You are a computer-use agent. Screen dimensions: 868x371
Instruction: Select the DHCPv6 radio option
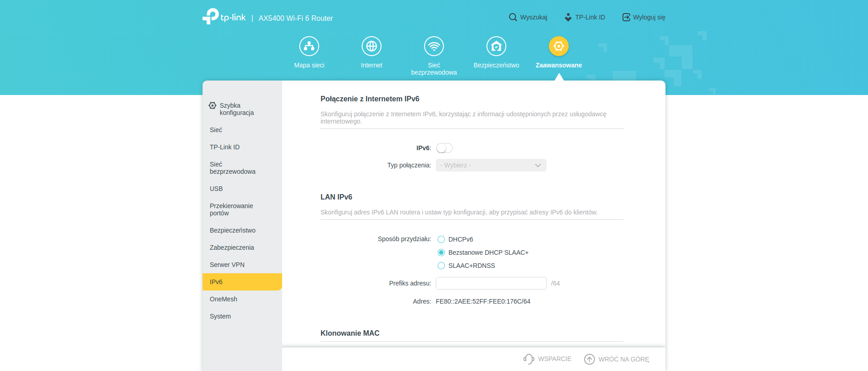441,239
